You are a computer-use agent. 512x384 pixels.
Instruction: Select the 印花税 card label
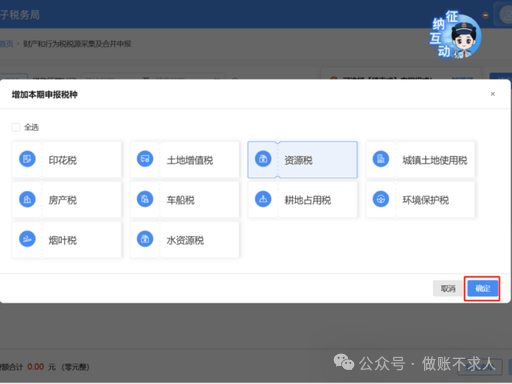pos(63,160)
